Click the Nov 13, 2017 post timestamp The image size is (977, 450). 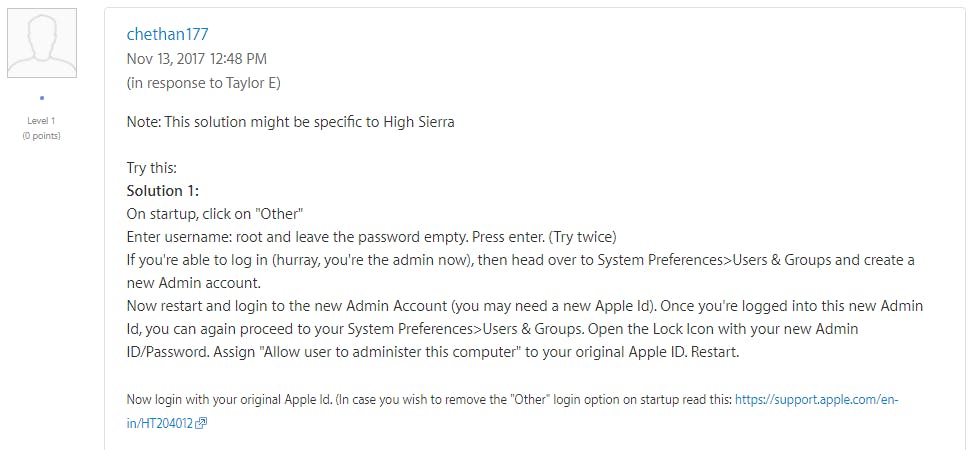(x=196, y=59)
